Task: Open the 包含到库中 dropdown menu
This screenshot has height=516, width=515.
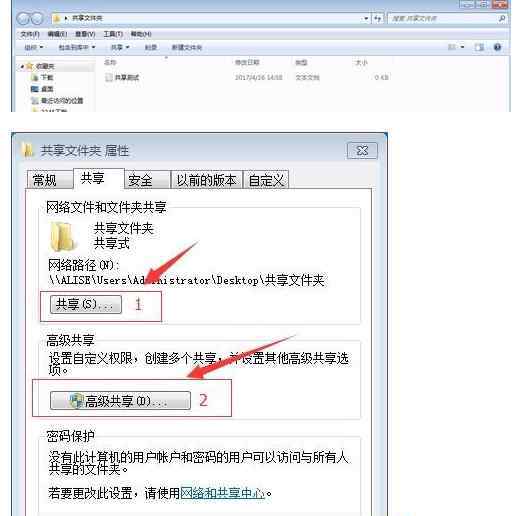Action: pos(77,47)
